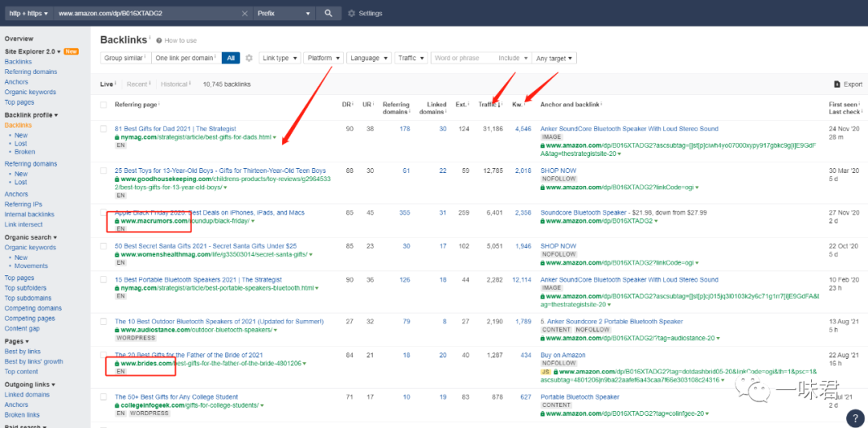
Task: Open Content gap in the sidebar
Action: point(22,329)
